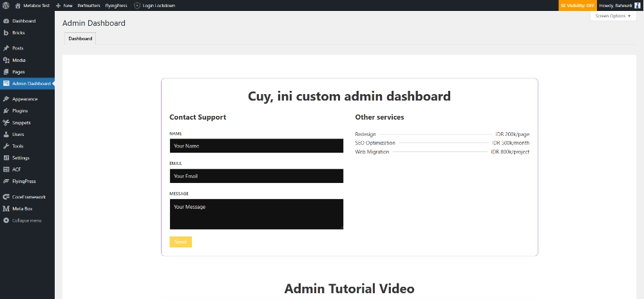Click the IDR 500k/month price

click(511, 143)
